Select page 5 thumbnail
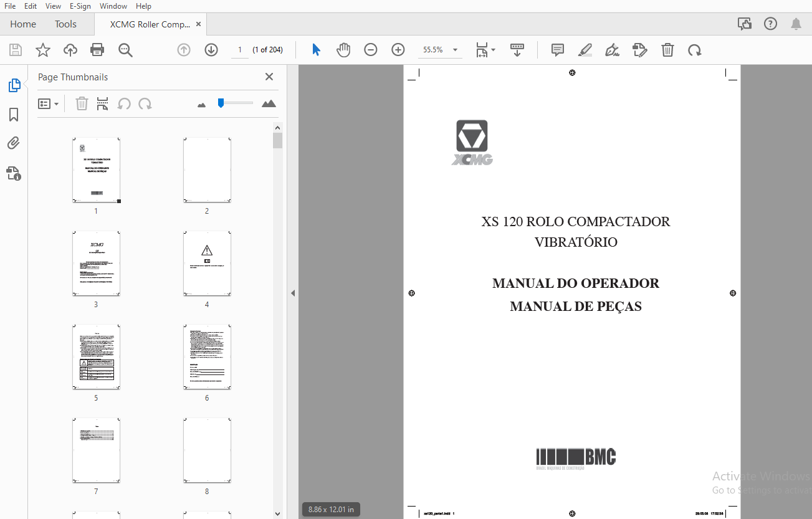Viewport: 812px width, 519px height. [96, 357]
